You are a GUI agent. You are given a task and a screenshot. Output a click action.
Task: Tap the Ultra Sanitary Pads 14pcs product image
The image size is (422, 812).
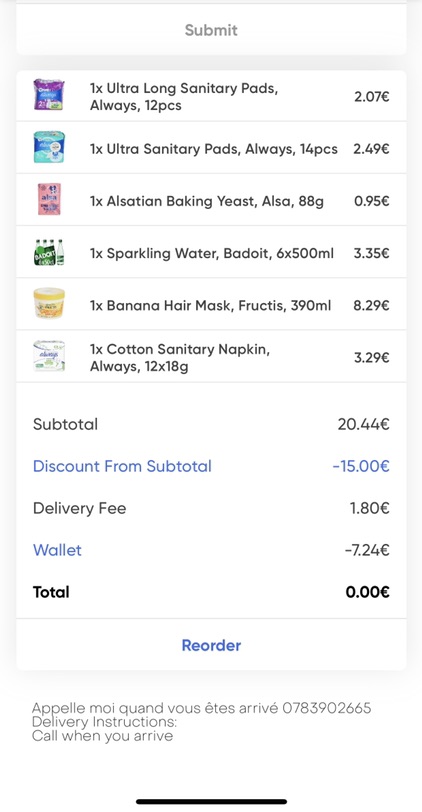pos(49,147)
